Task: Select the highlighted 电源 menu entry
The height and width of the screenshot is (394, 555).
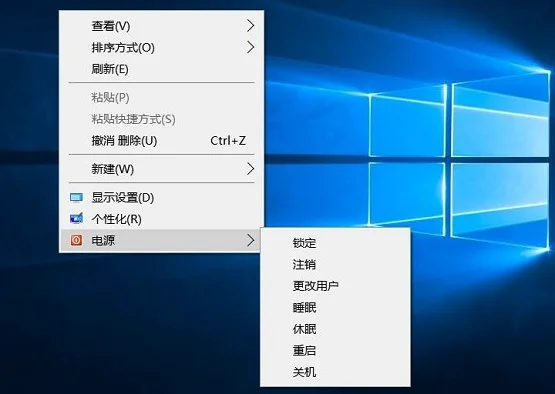Action: coord(161,240)
